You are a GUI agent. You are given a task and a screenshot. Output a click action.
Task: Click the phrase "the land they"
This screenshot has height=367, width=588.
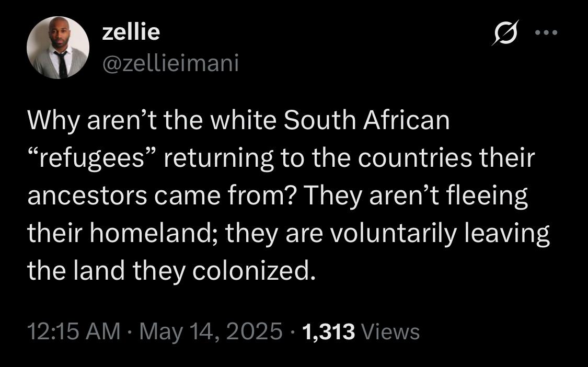pos(107,271)
